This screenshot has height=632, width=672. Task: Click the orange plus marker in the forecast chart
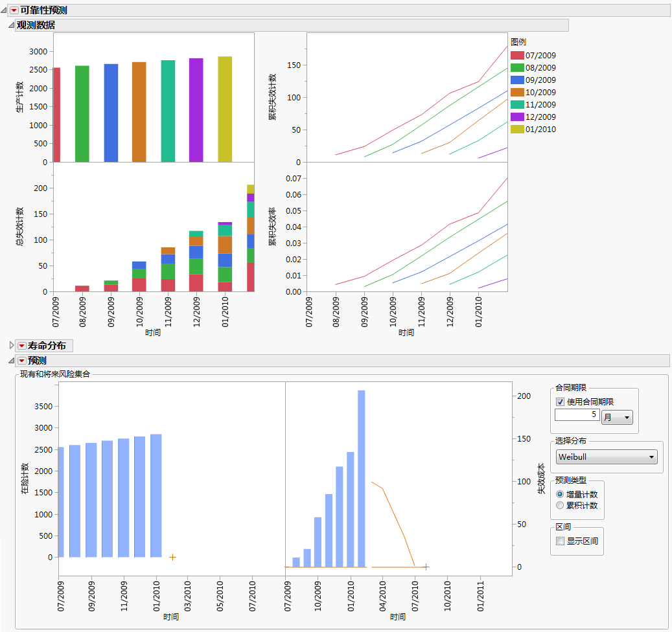426,567
